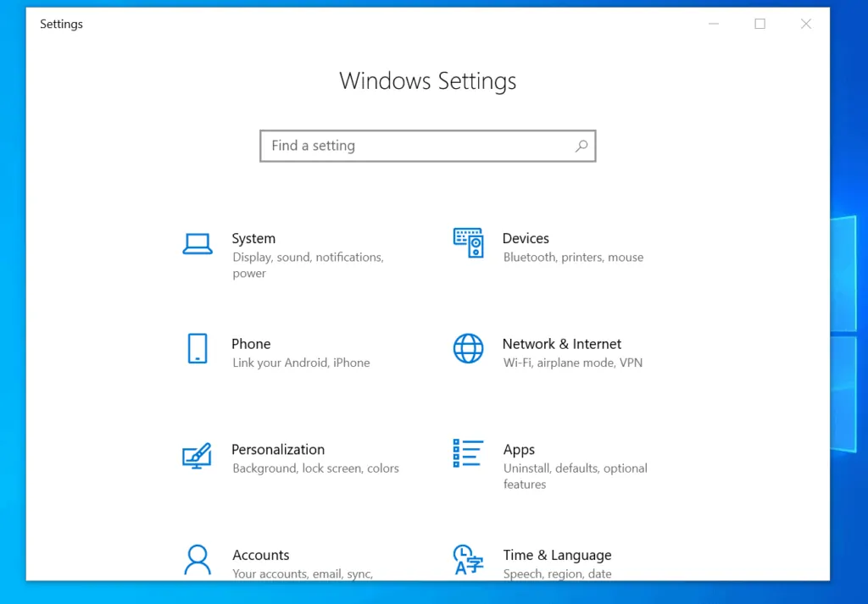This screenshot has height=604, width=868.
Task: Open Accounts settings
Action: click(261, 555)
